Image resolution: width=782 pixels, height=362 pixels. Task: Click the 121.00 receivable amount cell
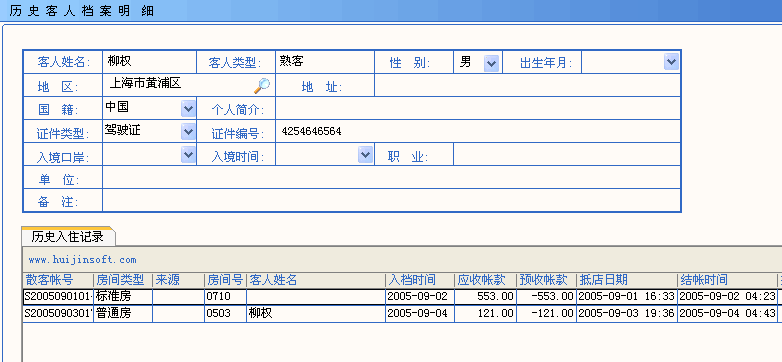click(485, 314)
